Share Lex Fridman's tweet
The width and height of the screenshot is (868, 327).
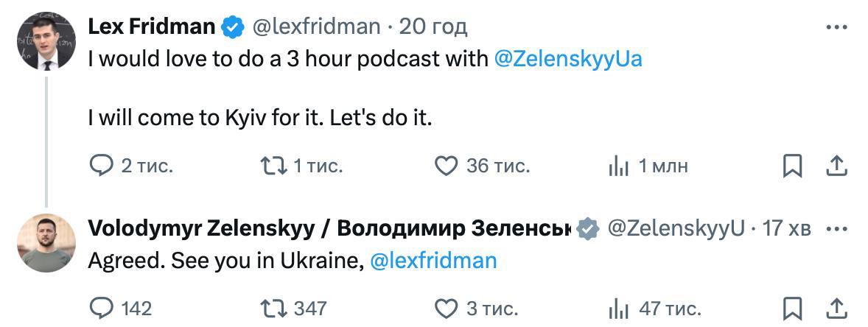coord(836,166)
